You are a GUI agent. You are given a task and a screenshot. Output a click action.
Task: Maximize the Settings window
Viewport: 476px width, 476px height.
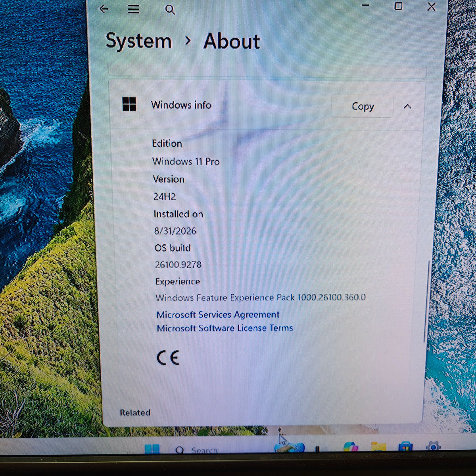point(398,6)
